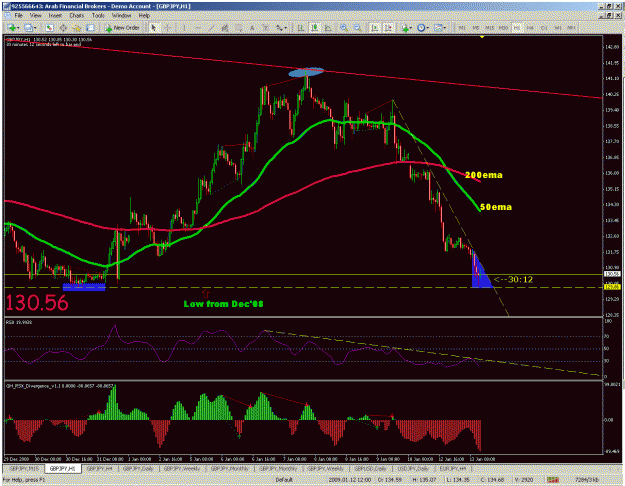Switch to H4 timeframe

tap(530, 28)
